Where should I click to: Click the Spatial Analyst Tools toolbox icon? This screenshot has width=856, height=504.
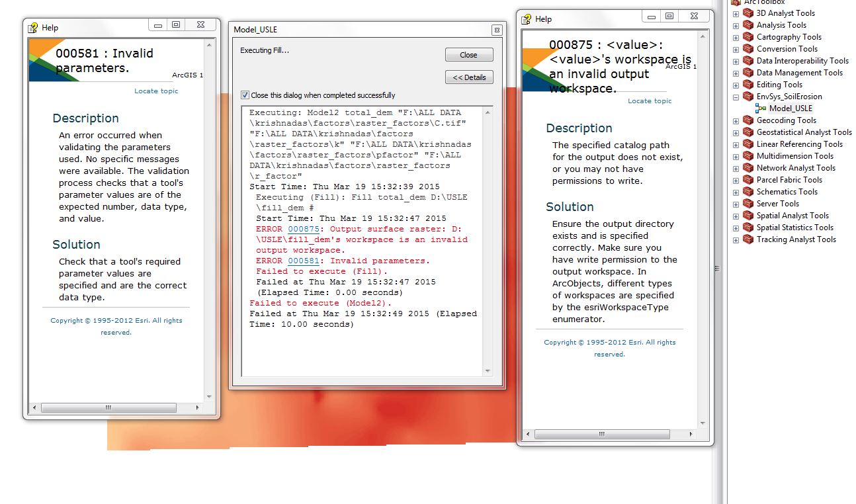(748, 216)
